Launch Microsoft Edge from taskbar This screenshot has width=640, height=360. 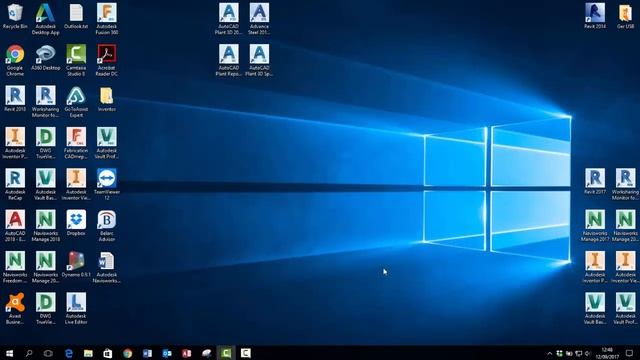[68, 353]
